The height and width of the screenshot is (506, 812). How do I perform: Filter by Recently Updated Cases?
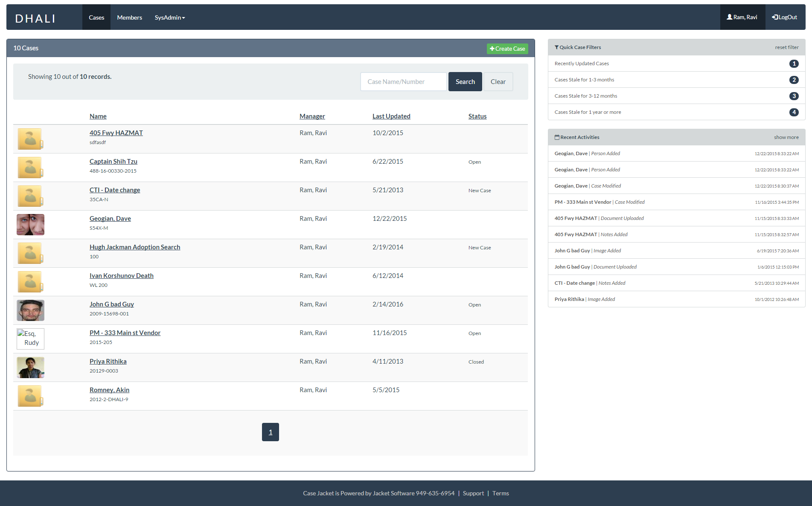[581, 63]
